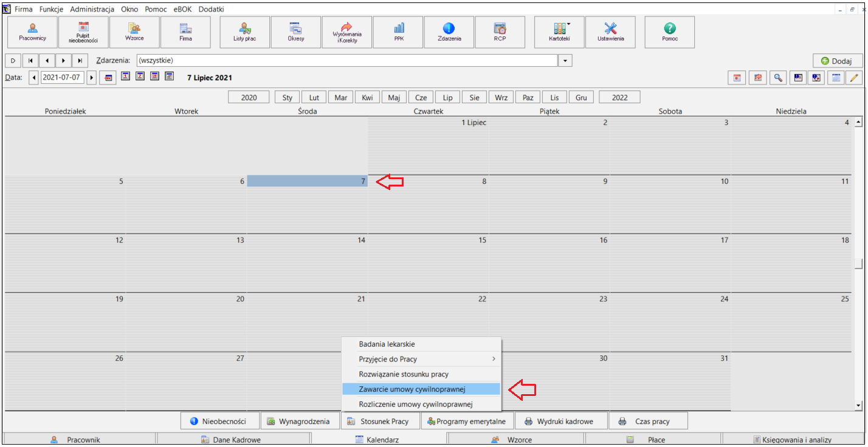
Task: Select the month view calendar icon showing 31
Action: pos(154,77)
